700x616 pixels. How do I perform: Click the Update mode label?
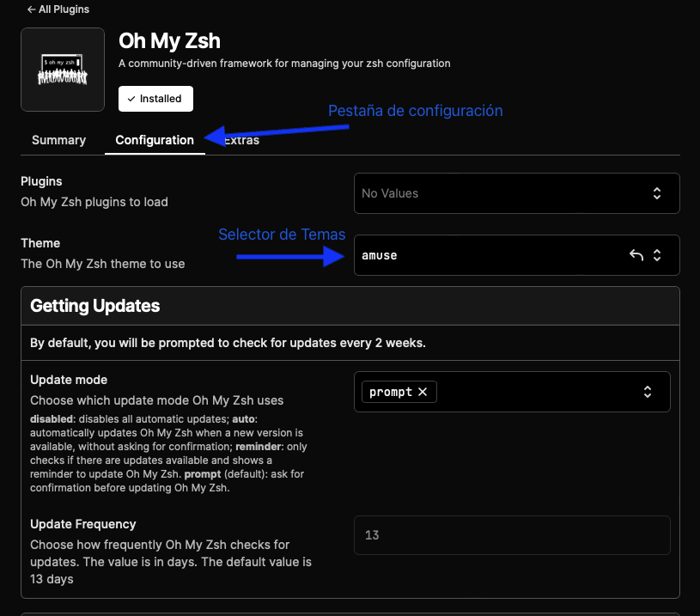point(69,380)
